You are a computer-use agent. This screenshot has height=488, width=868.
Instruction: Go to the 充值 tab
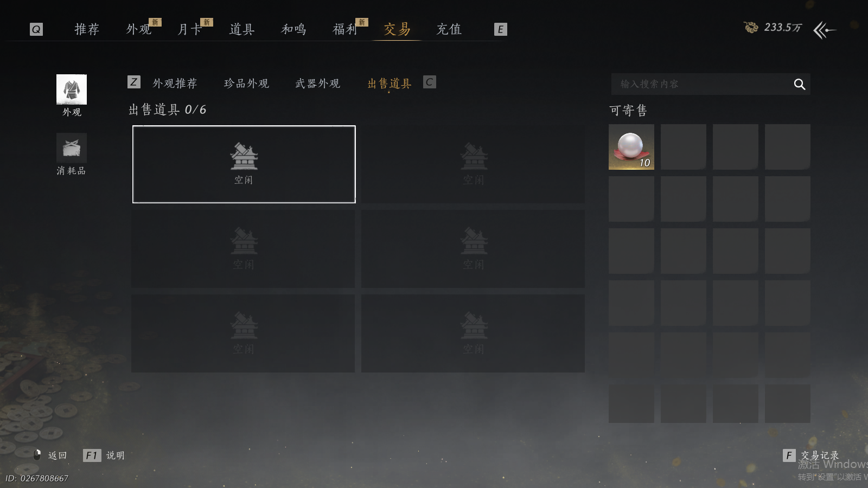click(x=449, y=29)
